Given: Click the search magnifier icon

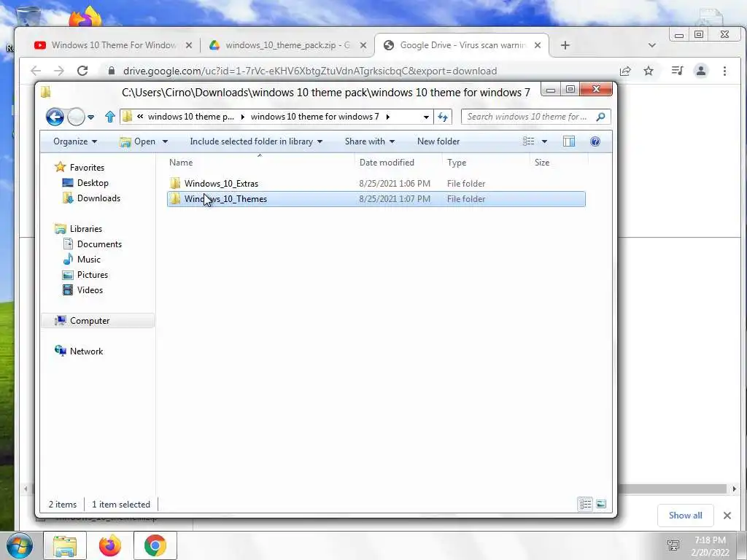Looking at the screenshot, I should 601,117.
